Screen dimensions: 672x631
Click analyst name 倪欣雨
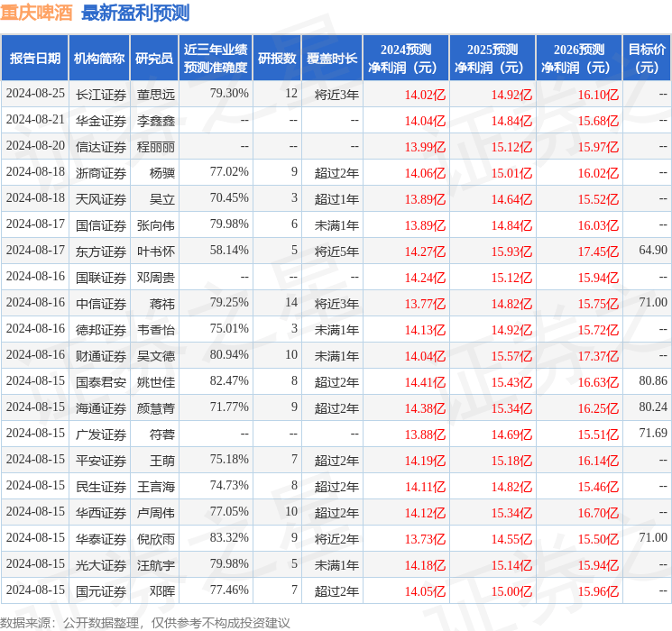(x=155, y=539)
